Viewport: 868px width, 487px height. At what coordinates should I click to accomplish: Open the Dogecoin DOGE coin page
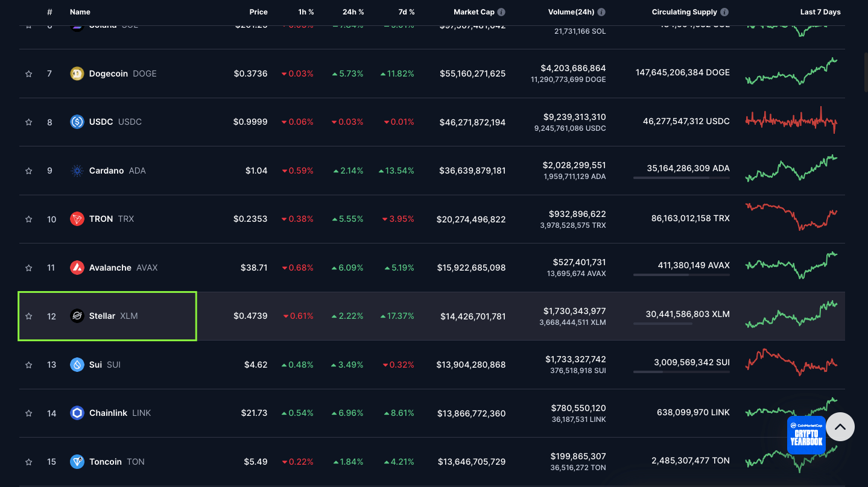point(122,74)
